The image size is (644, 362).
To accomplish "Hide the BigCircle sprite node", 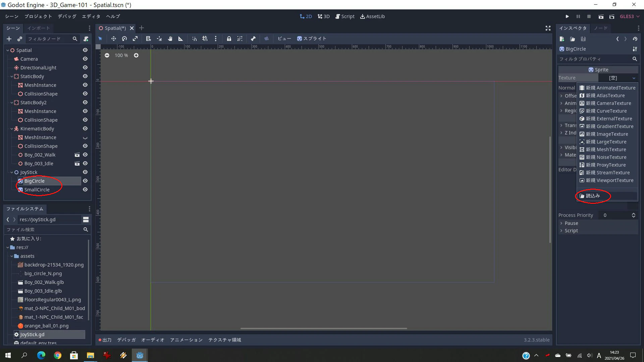I will tap(85, 181).
